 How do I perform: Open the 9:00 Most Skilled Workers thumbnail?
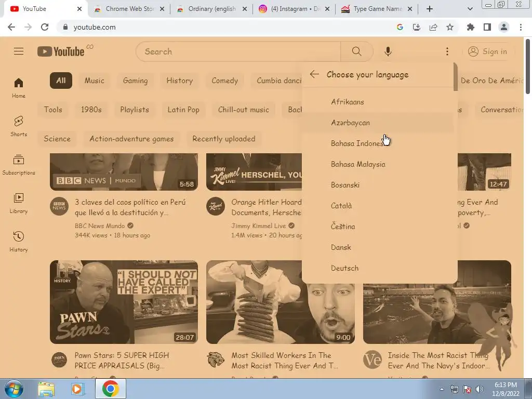tap(280, 302)
